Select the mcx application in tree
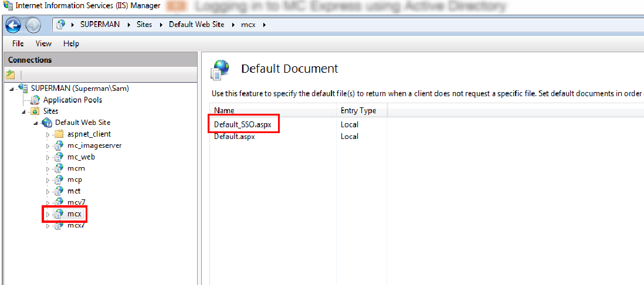The width and height of the screenshot is (644, 285). click(x=74, y=214)
